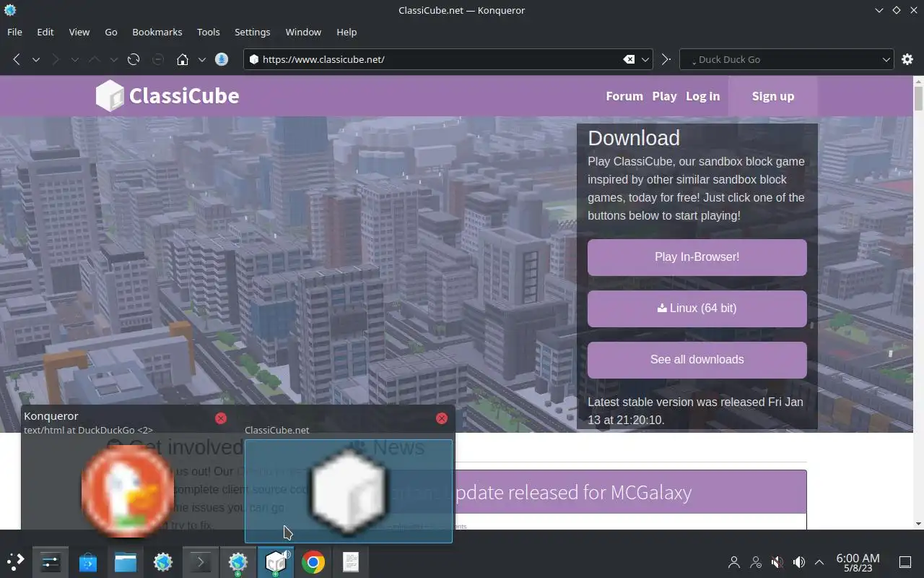
Task: Expand the Home button dropdown arrow
Action: tap(202, 59)
